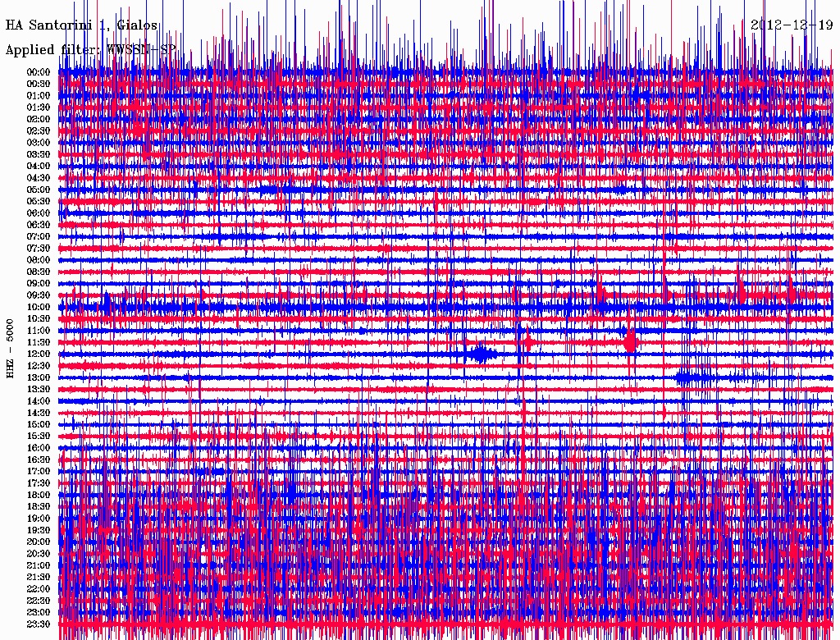Image resolution: width=840 pixels, height=640 pixels.
Task: Click the station title "HA Santorini 1, Gialos"
Action: tap(81, 25)
